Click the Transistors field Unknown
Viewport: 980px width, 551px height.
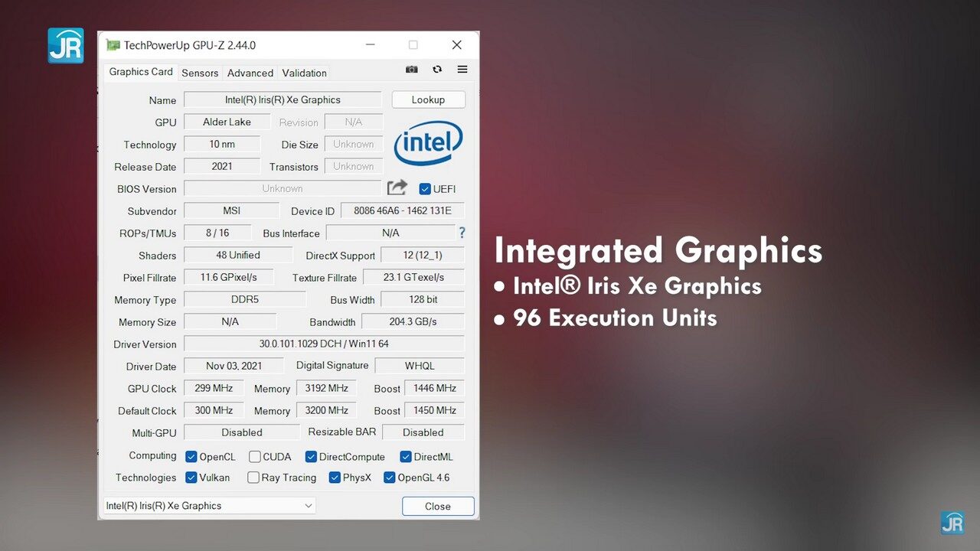[x=354, y=166]
